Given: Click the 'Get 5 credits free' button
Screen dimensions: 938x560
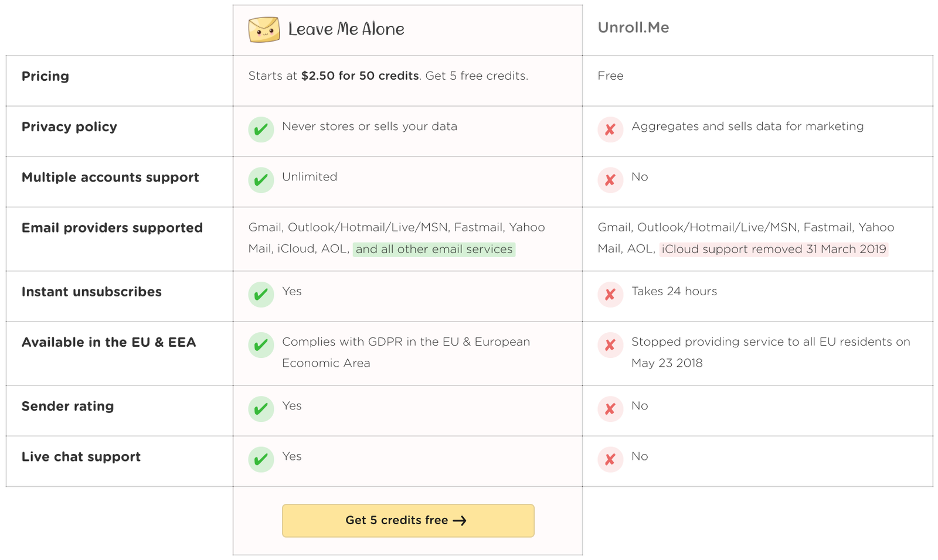Looking at the screenshot, I should tap(408, 520).
